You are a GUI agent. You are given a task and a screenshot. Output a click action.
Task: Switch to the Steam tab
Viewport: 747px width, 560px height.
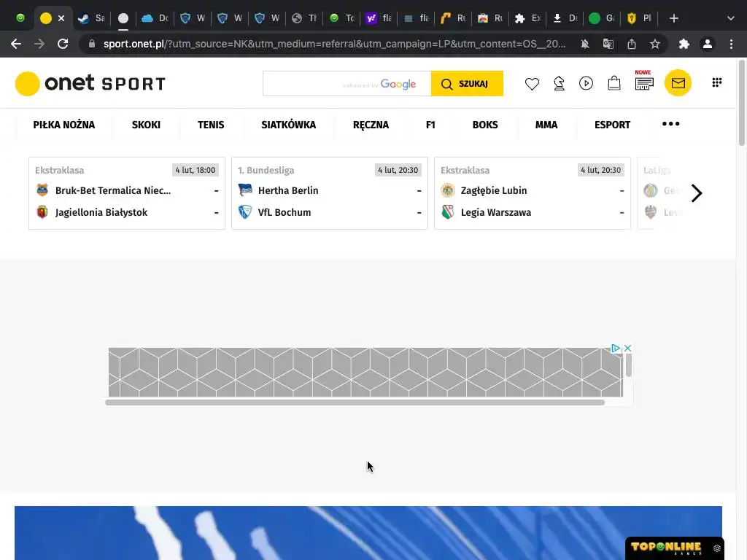coord(91,18)
